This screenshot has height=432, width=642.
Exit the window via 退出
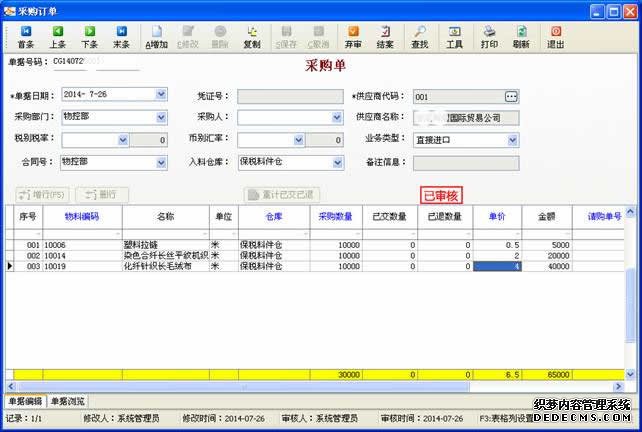click(x=556, y=37)
